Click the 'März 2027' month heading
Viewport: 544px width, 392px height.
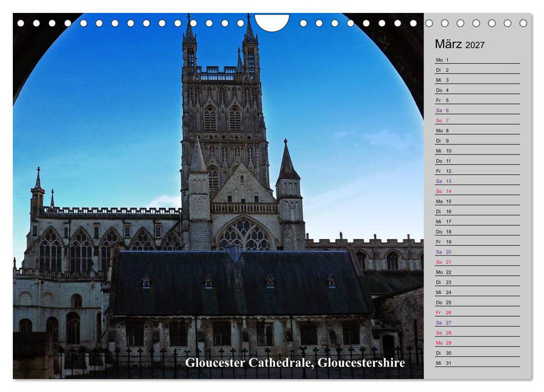click(x=459, y=44)
